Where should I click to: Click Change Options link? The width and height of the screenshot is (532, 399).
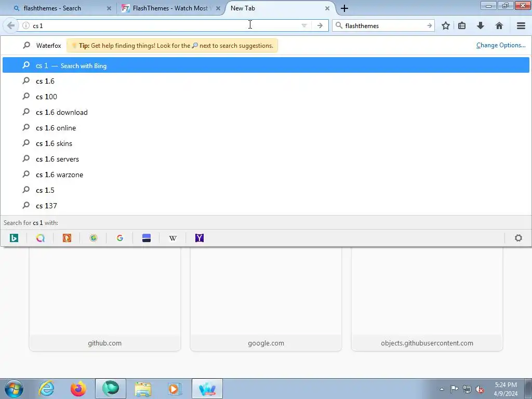pyautogui.click(x=501, y=45)
